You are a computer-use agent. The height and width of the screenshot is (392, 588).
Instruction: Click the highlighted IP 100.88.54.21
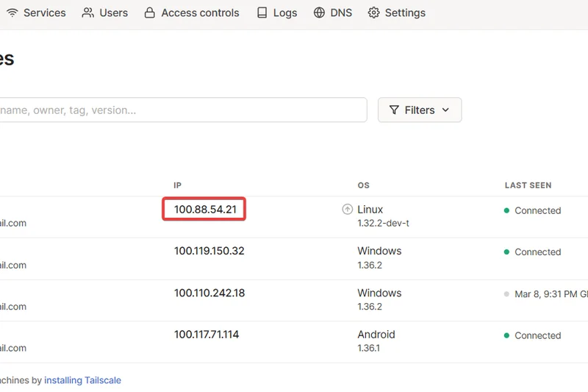(x=205, y=210)
